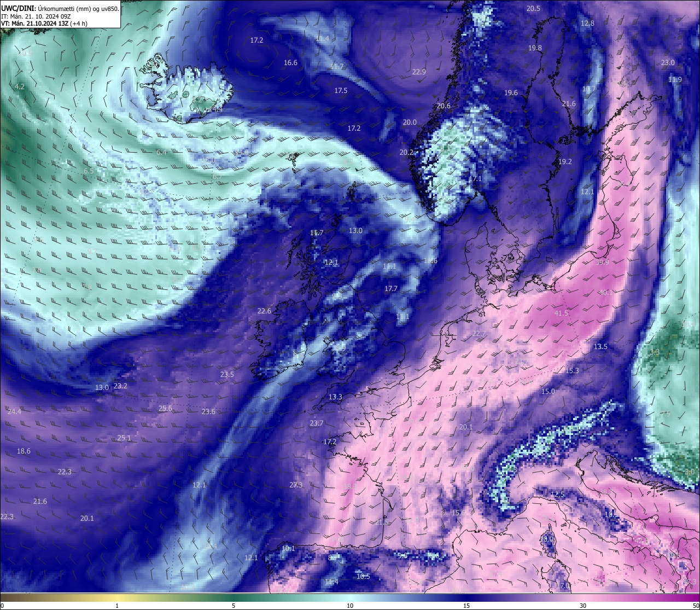Click the 13.5 value label
700x610 pixels.
(600, 346)
